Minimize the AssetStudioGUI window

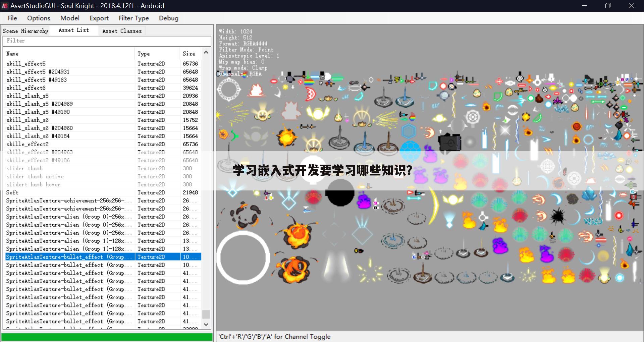(x=585, y=6)
